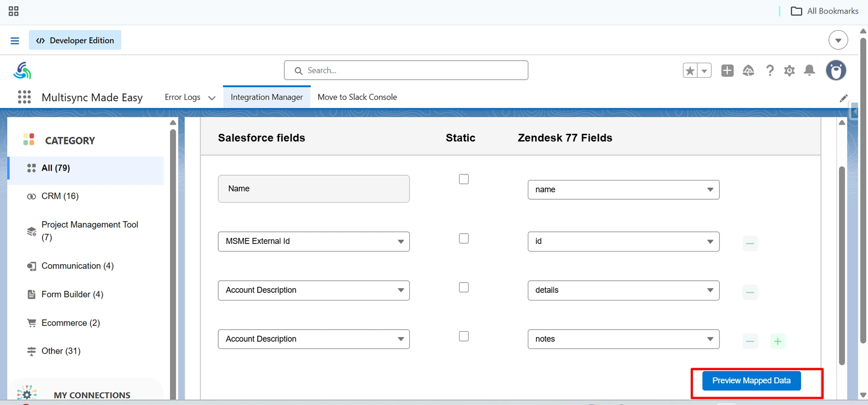Open the Help question mark
The height and width of the screenshot is (405, 868).
pos(770,70)
